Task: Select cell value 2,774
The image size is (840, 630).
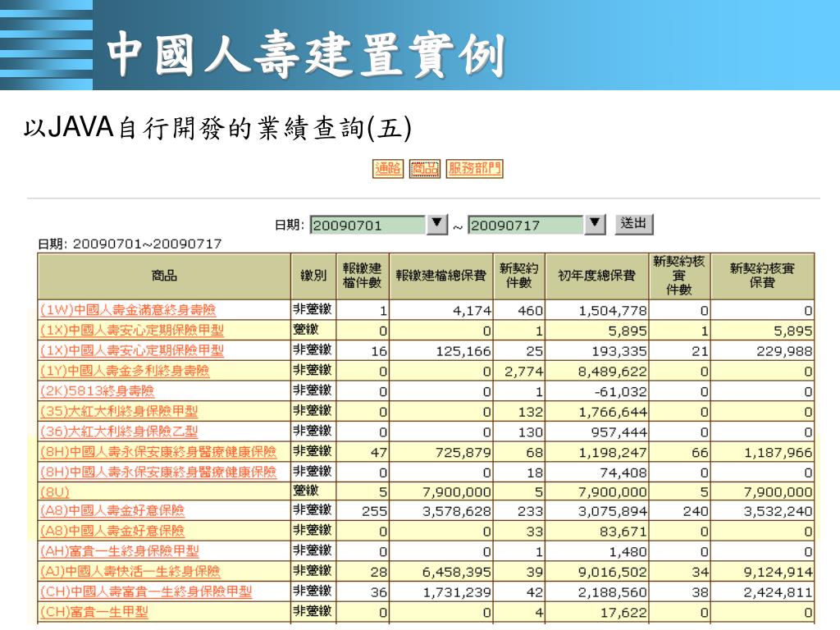Action: (523, 372)
